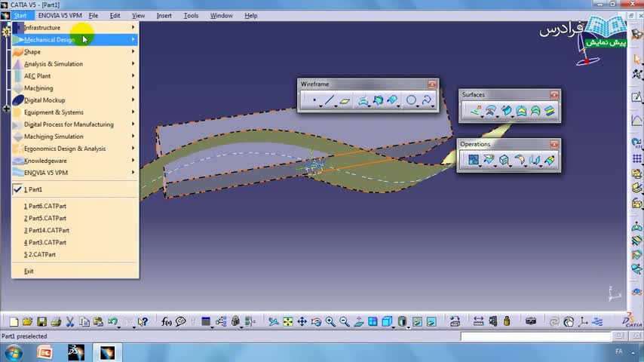Select the Split tool in Operations toolbar

pos(489,159)
